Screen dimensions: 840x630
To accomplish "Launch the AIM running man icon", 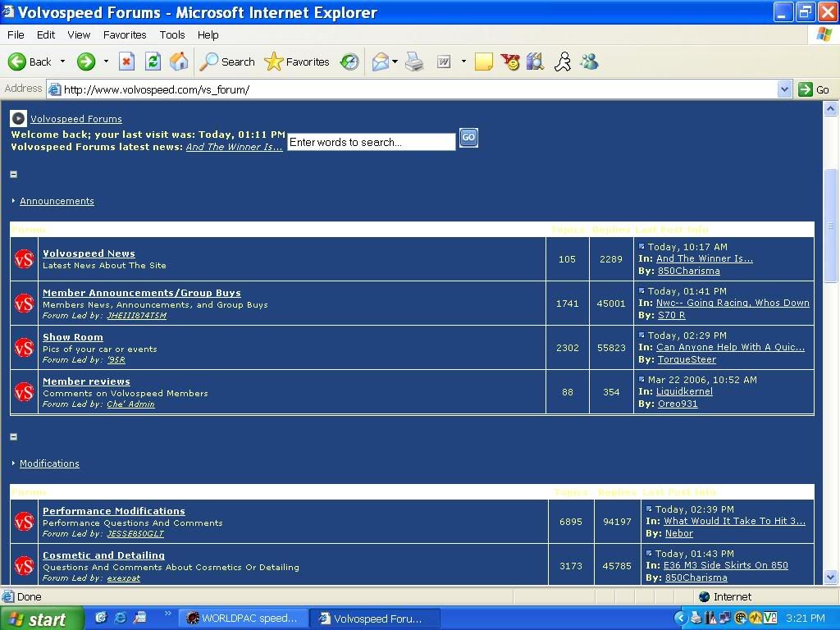I will [563, 62].
